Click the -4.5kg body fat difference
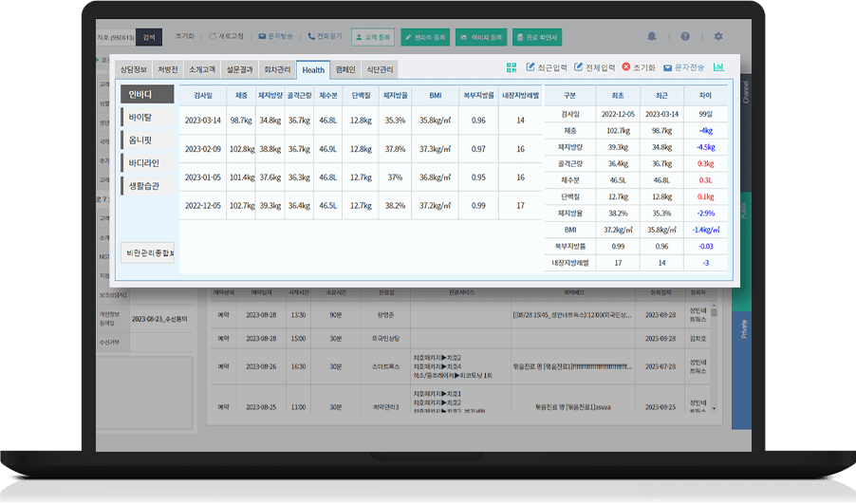856x504 pixels. tap(705, 147)
